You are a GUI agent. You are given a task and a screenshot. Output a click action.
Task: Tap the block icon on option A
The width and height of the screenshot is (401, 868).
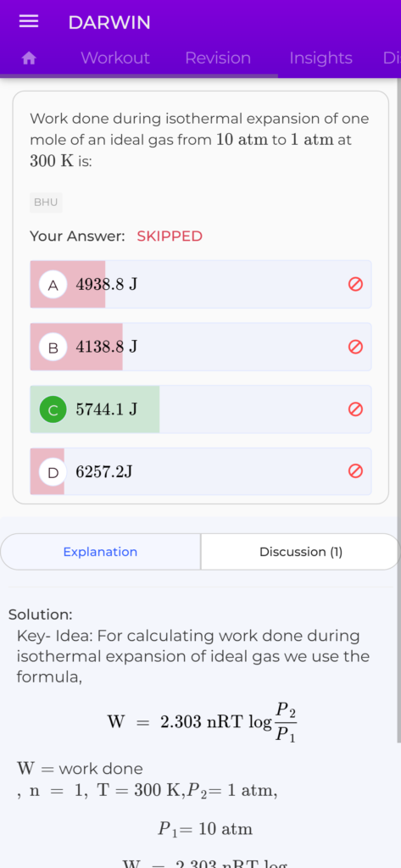(x=355, y=284)
